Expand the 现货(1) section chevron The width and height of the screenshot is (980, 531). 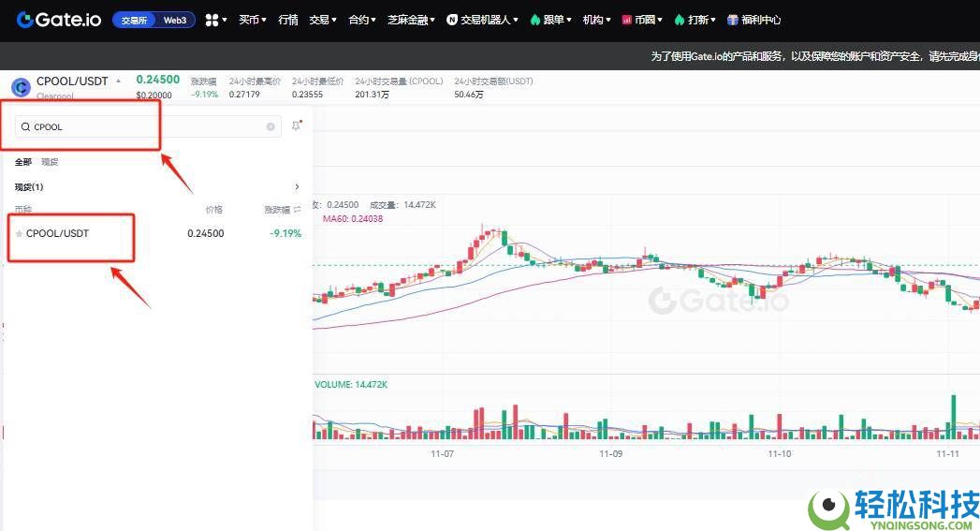tap(297, 187)
